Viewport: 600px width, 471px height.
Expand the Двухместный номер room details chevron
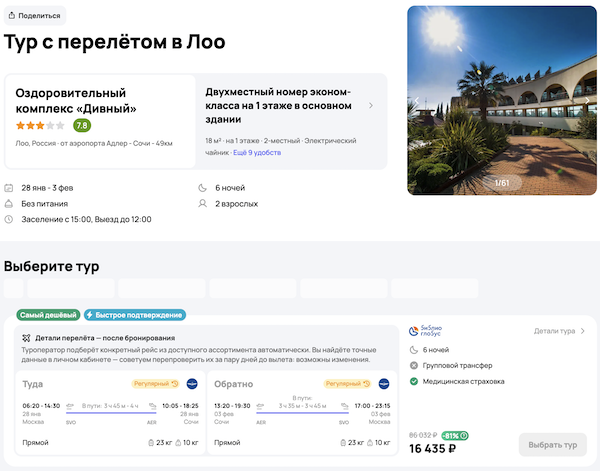coord(371,105)
